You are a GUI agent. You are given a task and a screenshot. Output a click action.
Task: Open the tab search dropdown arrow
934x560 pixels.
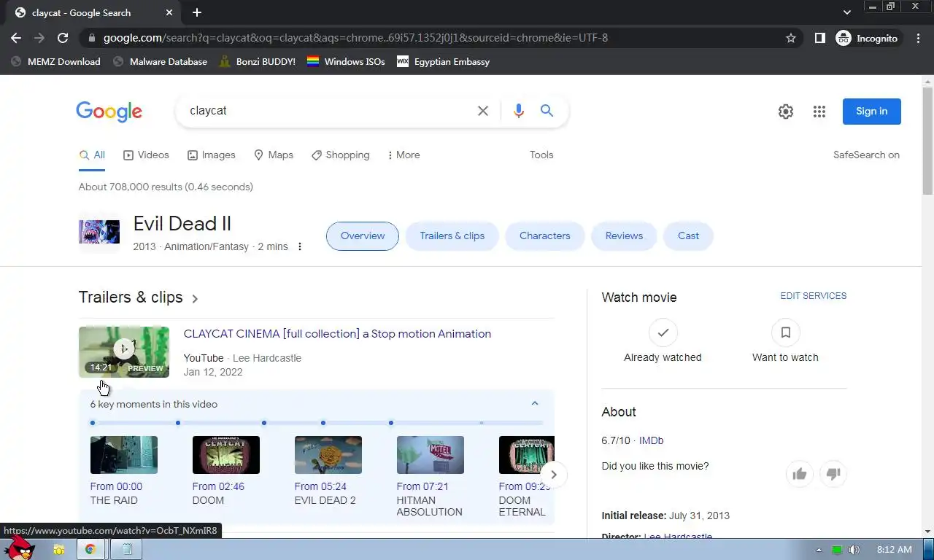(847, 12)
